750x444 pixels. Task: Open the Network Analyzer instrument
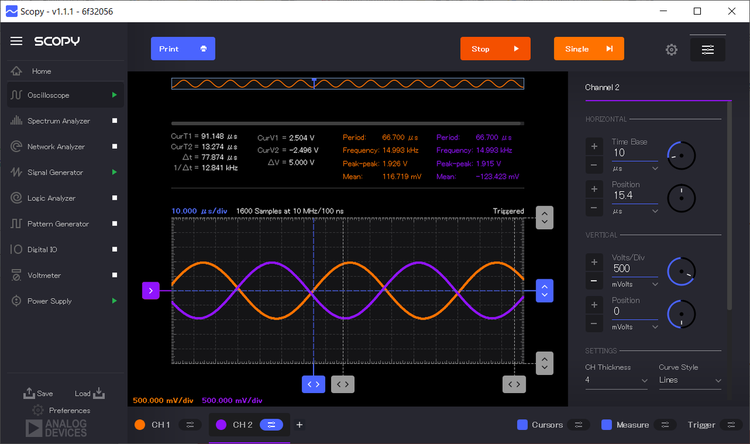tap(66, 146)
